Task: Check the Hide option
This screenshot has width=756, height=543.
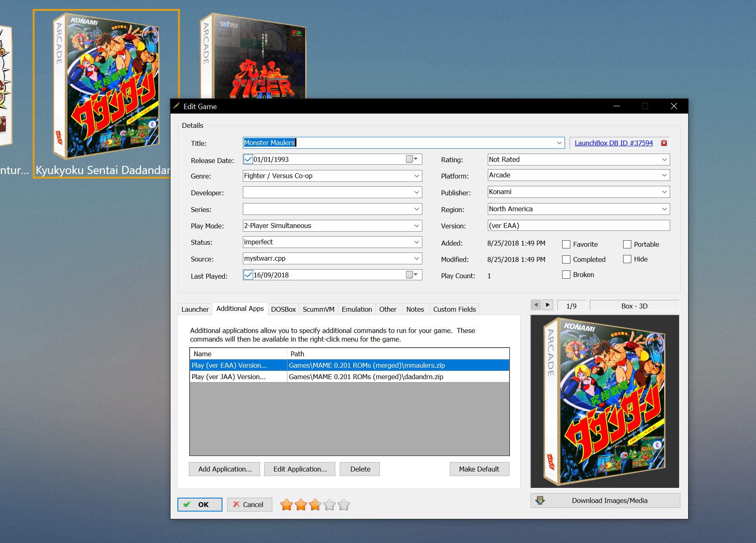Action: (x=627, y=259)
